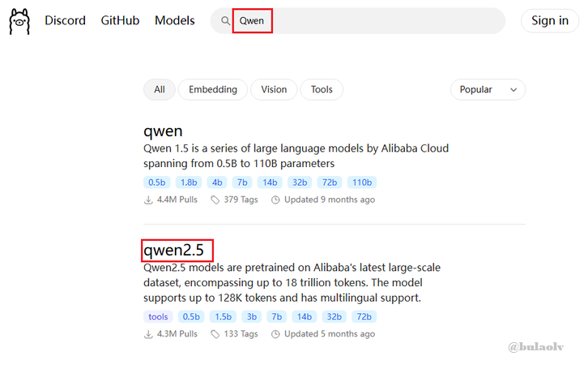Viewport: 588px width, 369px height.
Task: Select the 110b tag under qwen
Action: (362, 182)
